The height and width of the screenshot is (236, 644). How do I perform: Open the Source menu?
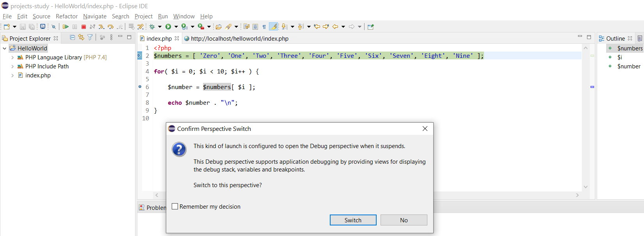[x=41, y=16]
